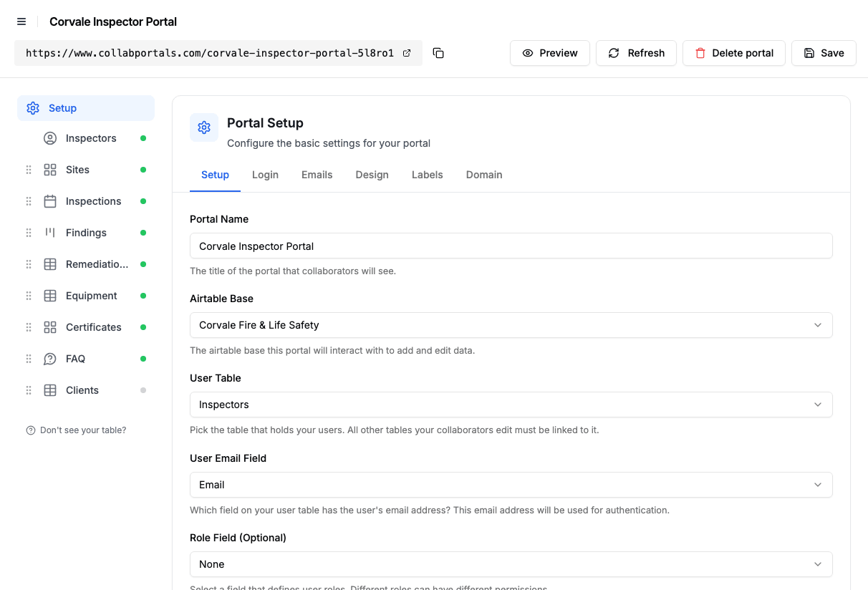Click the Findings kanban icon
868x590 pixels.
click(x=50, y=233)
